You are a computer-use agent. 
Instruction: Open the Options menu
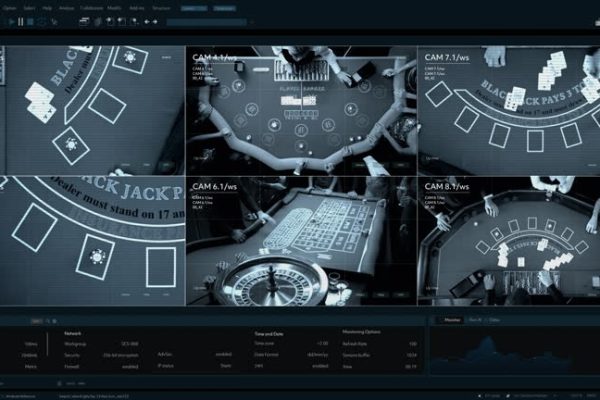12,6
